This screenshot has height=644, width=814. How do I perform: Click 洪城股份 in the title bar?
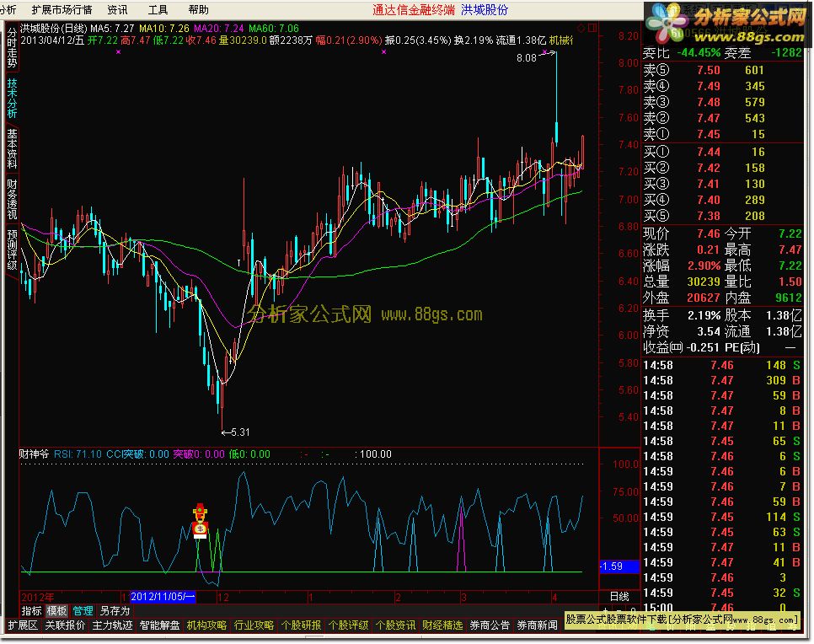(484, 10)
